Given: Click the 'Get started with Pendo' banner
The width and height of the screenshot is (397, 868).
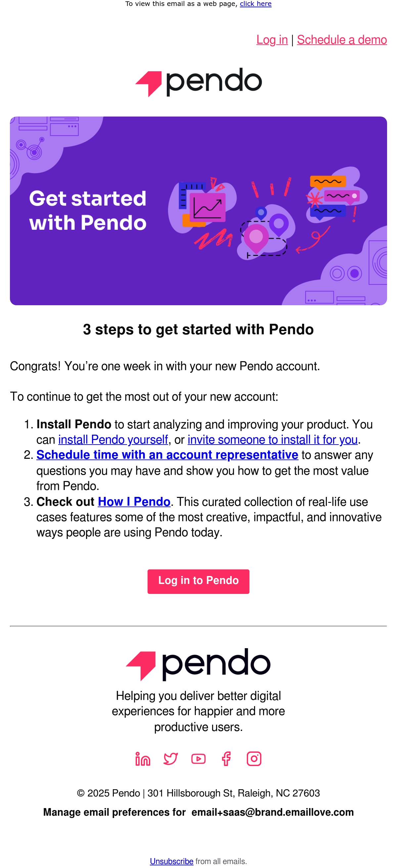Looking at the screenshot, I should [x=198, y=211].
